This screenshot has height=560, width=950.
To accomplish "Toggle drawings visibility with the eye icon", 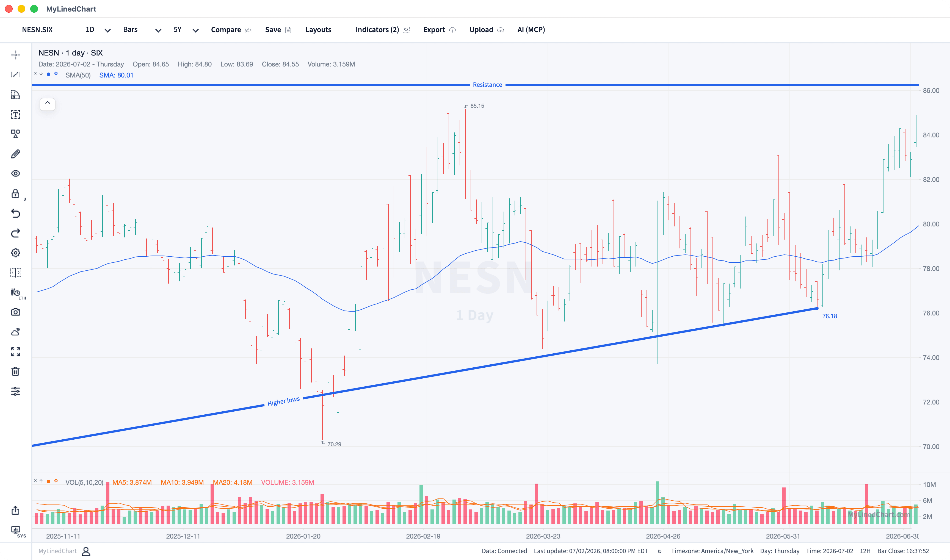I will [15, 174].
